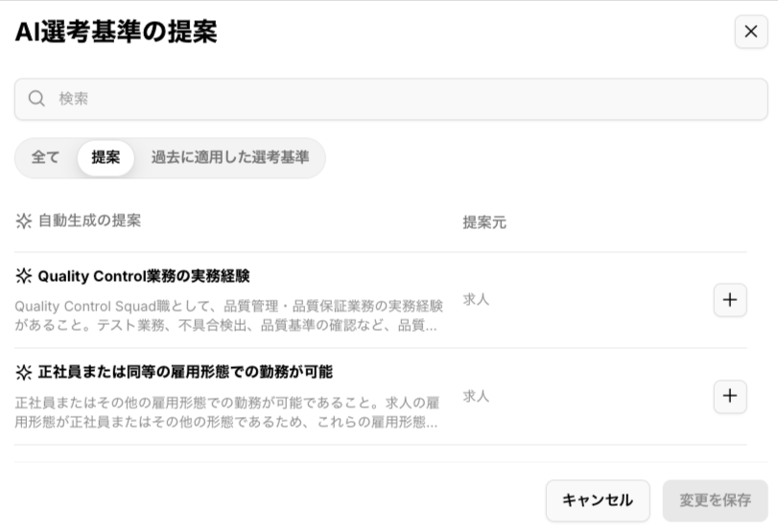
Task: Click the 提案元 column header
Action: pos(484,222)
